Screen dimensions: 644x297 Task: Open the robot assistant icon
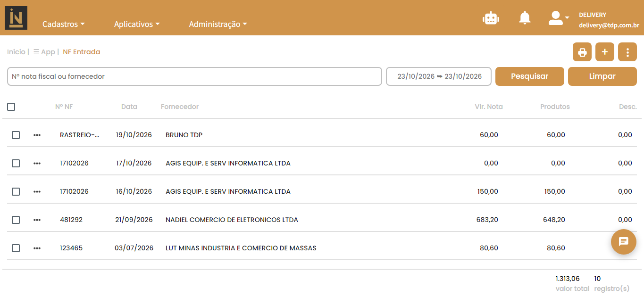[x=491, y=18]
